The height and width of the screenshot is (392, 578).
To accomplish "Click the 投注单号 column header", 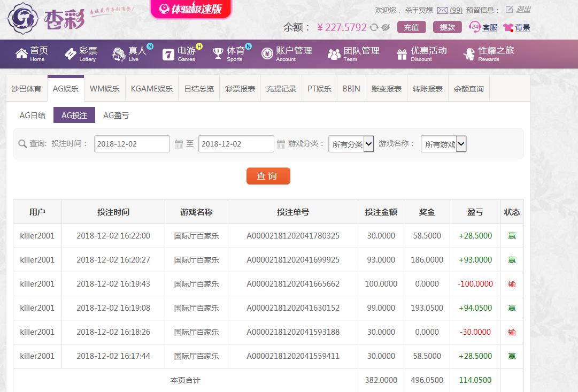I will [293, 212].
